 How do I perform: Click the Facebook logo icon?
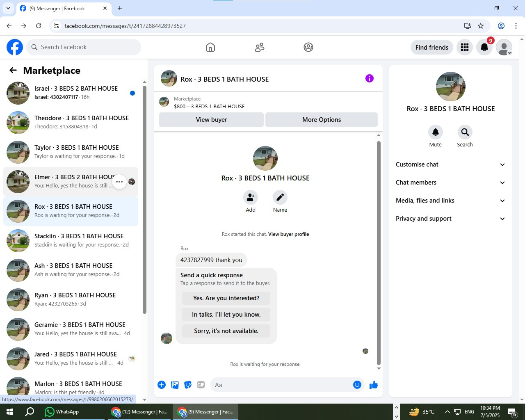(15, 47)
